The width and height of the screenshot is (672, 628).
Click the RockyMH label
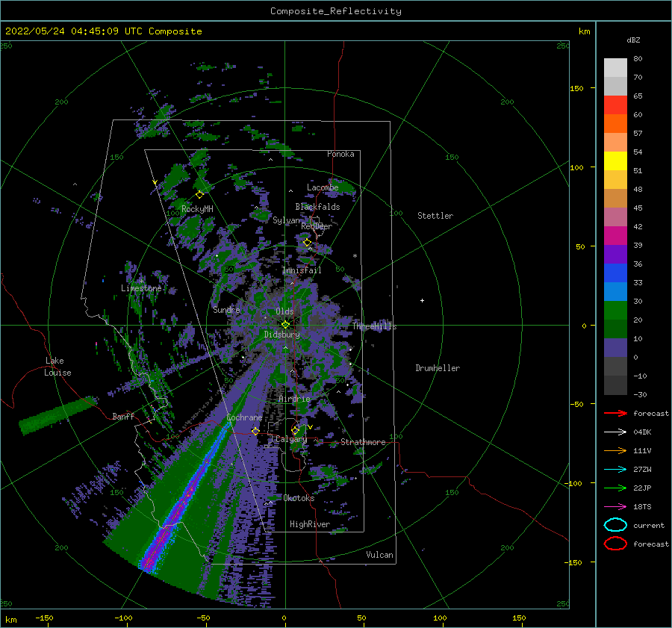click(197, 209)
